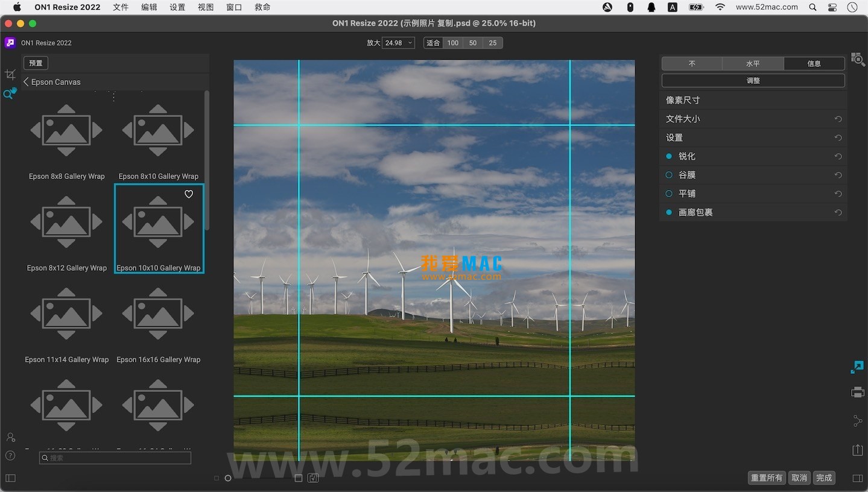Viewport: 868px width, 492px height.
Task: Open the 救命 menu
Action: (262, 7)
